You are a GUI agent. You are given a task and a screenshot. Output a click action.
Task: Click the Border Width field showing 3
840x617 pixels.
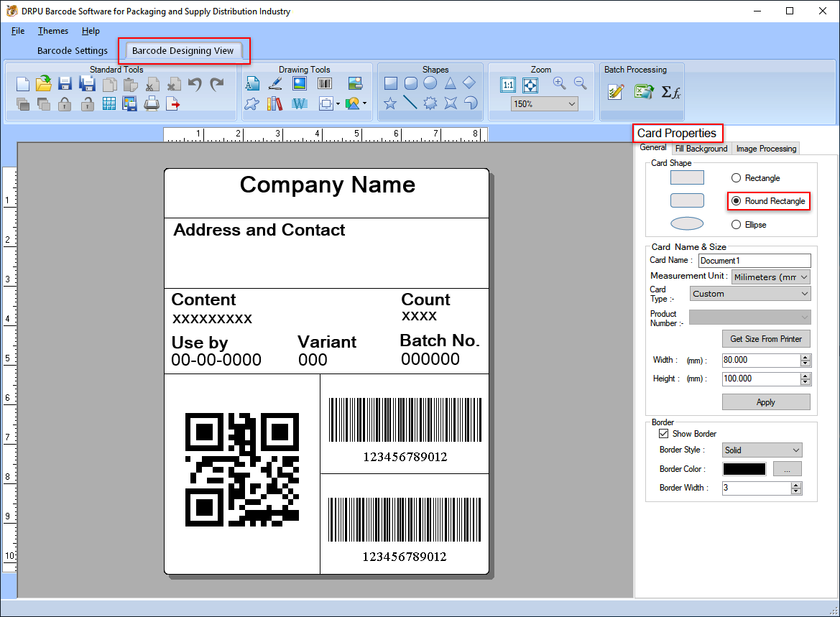tap(757, 488)
